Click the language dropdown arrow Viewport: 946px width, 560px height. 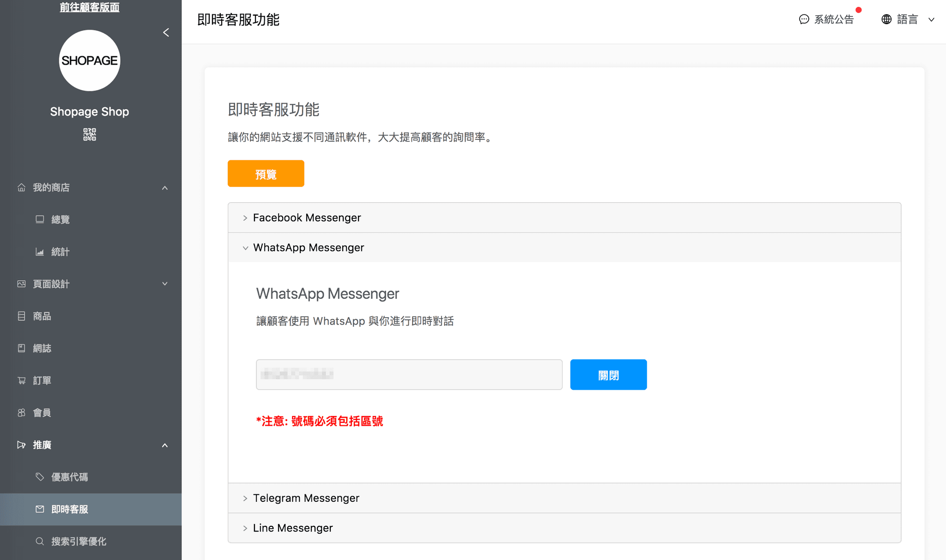pos(932,20)
